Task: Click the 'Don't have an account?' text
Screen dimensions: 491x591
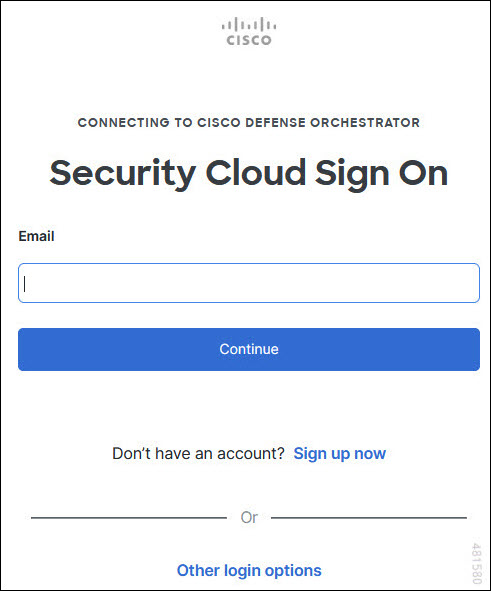Action: (198, 453)
